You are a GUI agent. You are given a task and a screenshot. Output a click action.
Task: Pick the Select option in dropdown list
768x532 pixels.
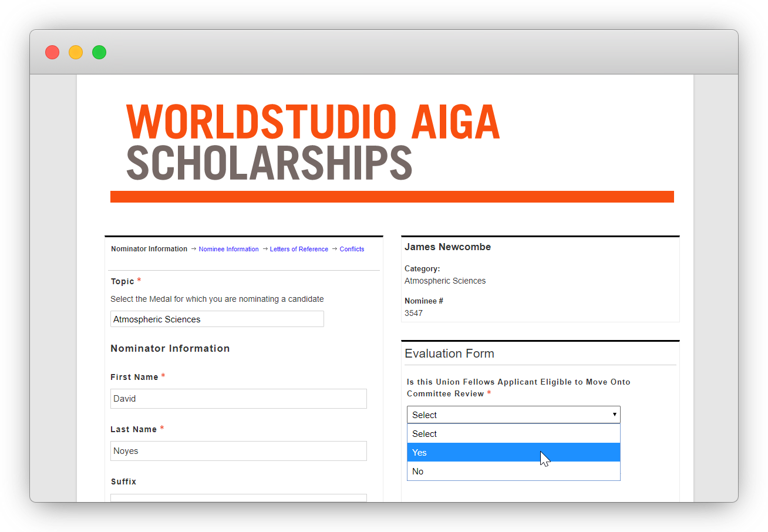(x=513, y=433)
